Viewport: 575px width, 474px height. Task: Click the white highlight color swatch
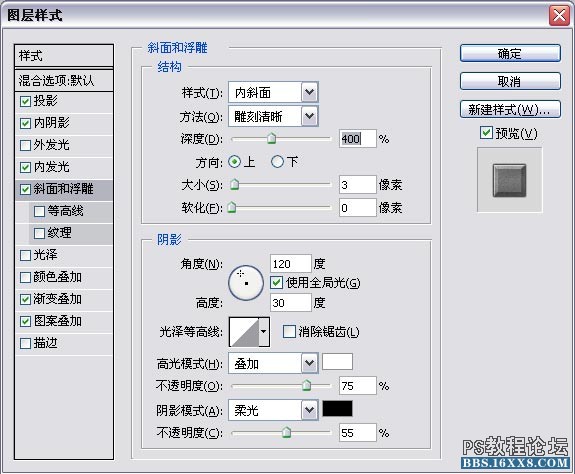337,362
